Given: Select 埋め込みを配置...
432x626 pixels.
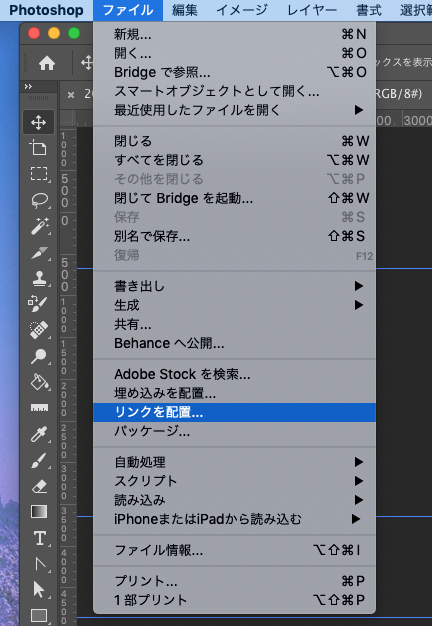Looking at the screenshot, I should coord(234,393).
